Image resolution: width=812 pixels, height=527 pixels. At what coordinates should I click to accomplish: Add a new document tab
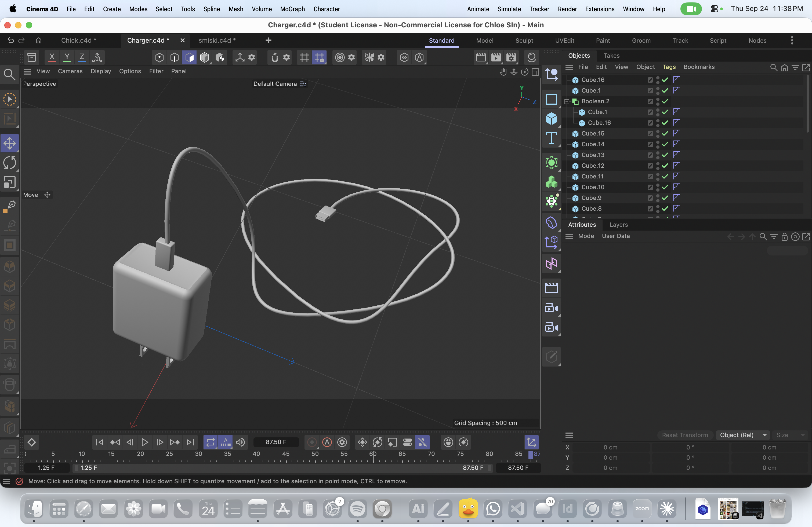[x=269, y=40]
